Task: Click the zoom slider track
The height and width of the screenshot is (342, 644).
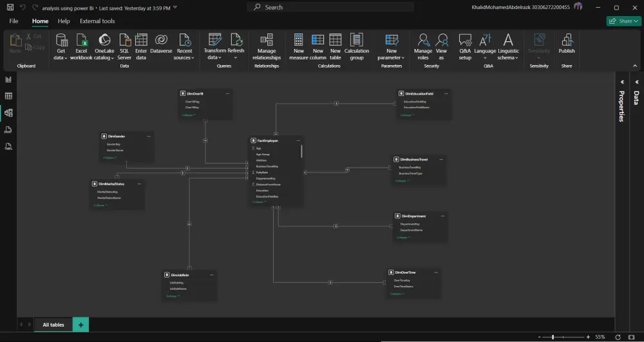Action: (564, 337)
